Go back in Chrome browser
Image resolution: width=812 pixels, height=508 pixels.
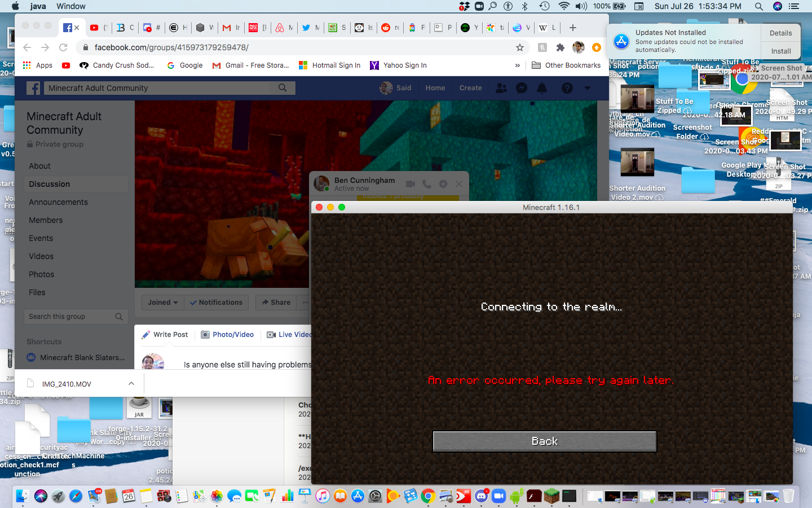tap(27, 47)
